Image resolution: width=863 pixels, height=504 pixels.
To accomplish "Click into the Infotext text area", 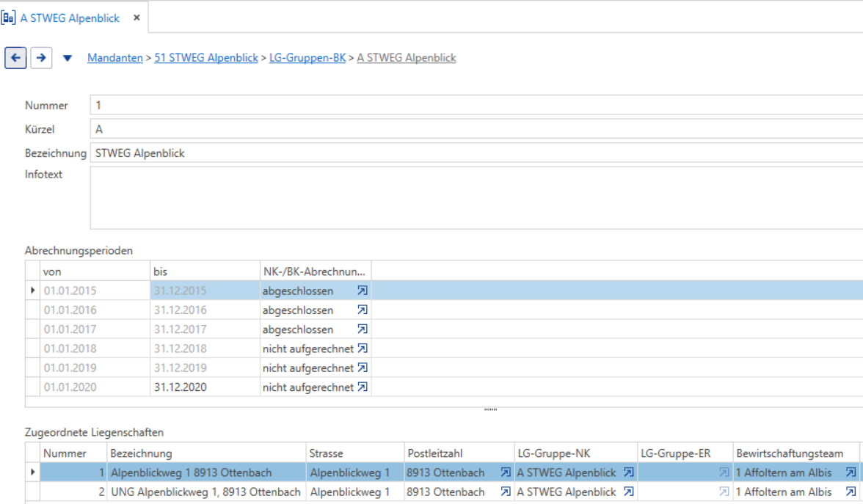I will 477,198.
